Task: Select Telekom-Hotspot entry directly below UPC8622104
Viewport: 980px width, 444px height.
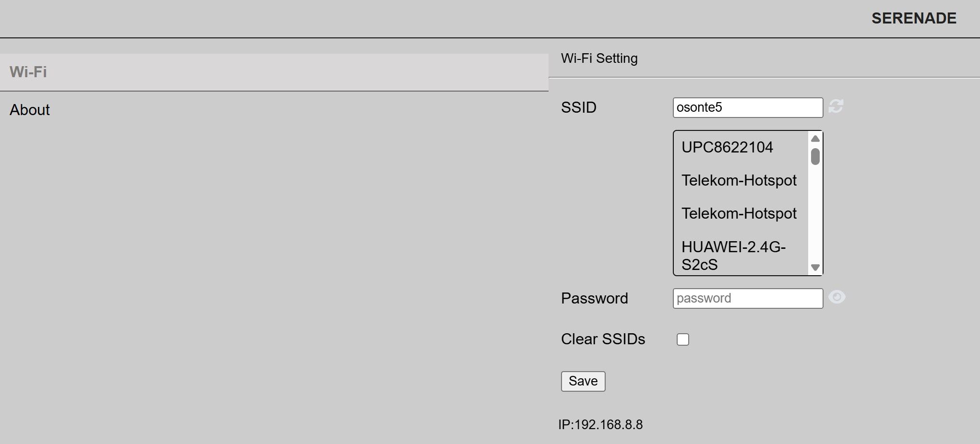Action: pos(739,180)
